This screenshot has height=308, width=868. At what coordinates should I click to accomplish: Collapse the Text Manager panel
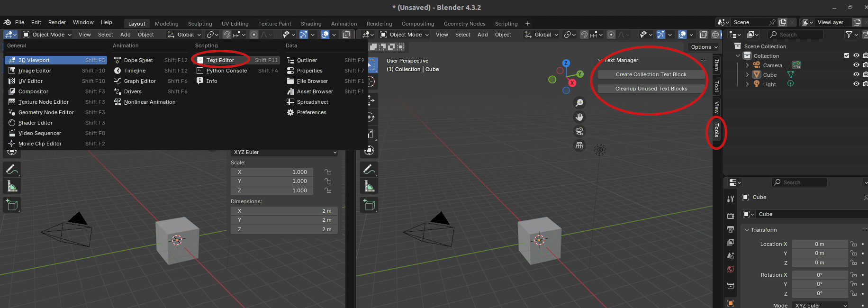coord(600,60)
